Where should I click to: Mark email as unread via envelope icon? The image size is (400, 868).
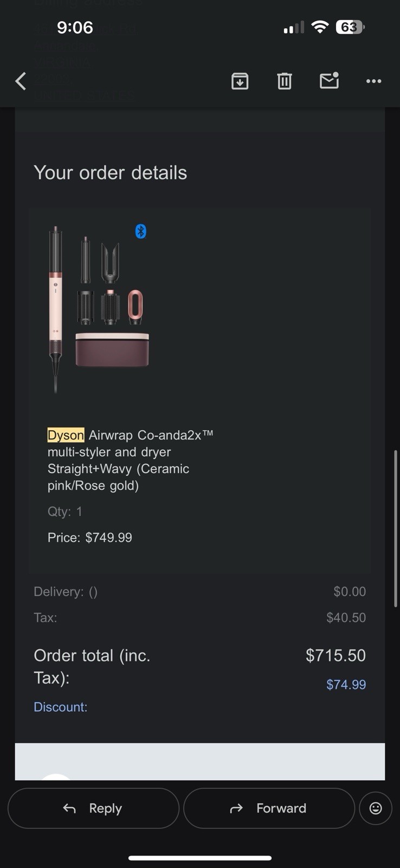pyautogui.click(x=329, y=81)
